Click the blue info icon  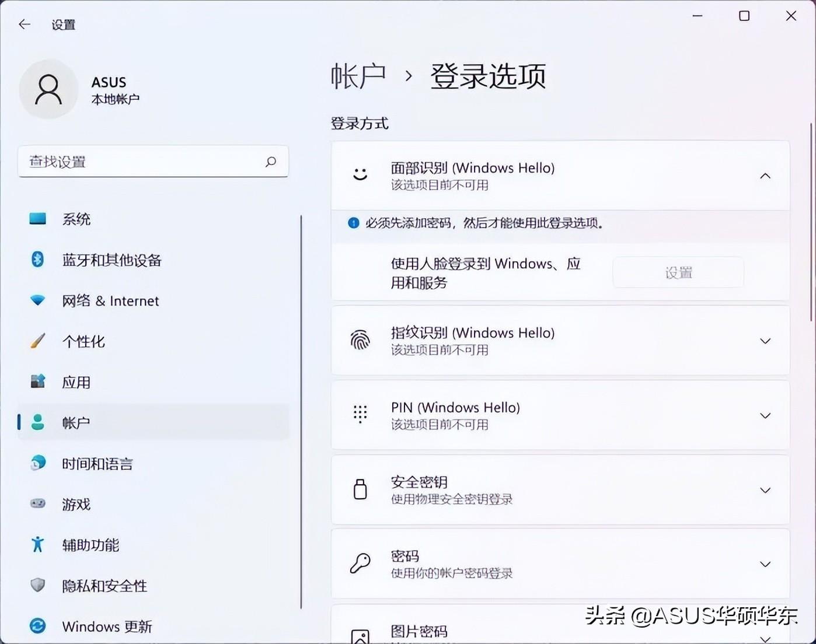[353, 223]
